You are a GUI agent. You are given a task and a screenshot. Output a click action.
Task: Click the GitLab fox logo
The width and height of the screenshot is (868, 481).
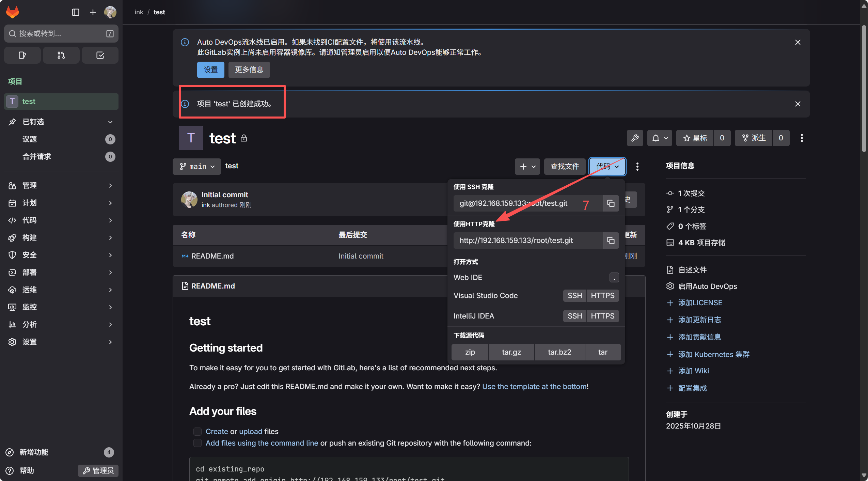13,12
